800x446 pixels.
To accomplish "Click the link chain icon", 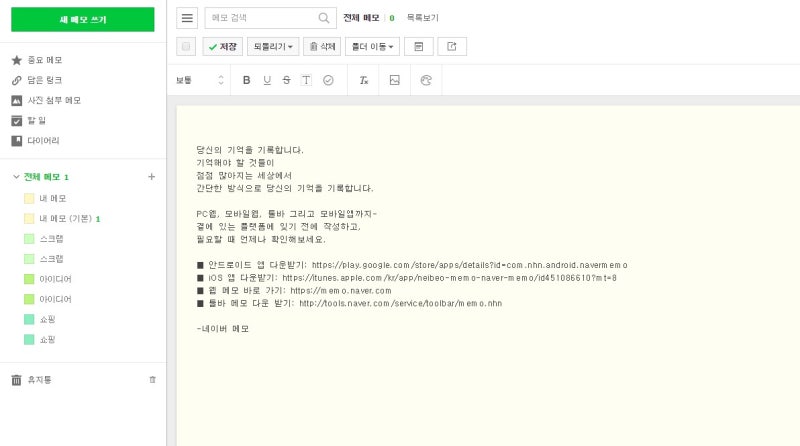I will click(17, 80).
